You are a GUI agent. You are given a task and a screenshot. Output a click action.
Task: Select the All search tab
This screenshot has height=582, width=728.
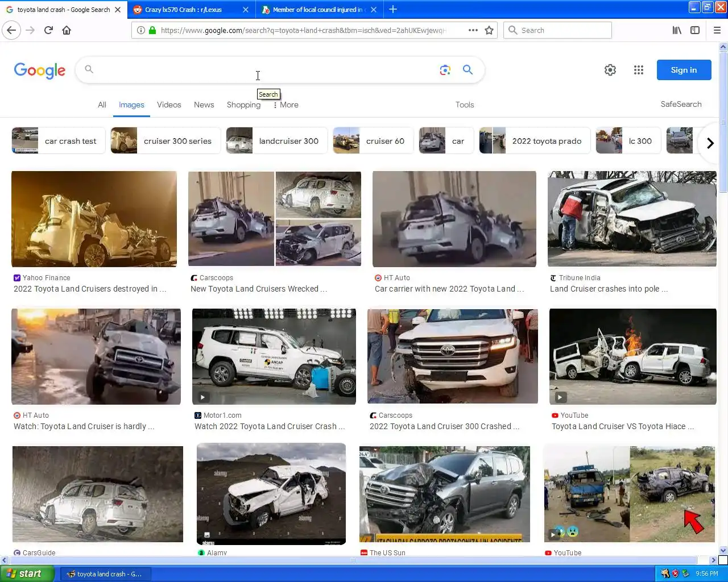(x=102, y=105)
